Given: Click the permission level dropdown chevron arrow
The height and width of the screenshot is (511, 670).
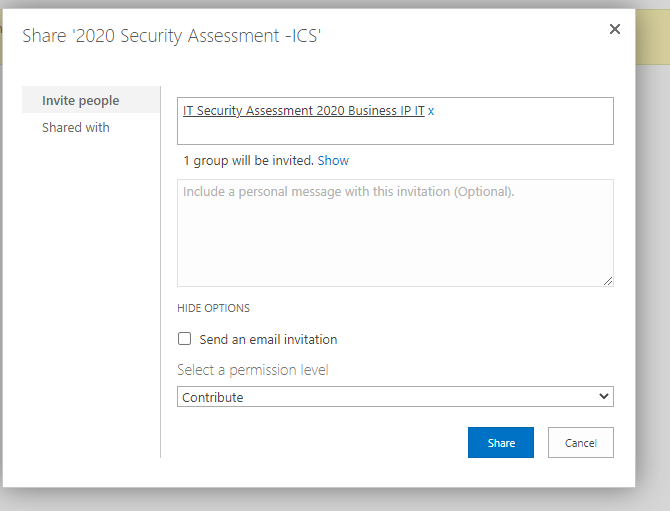Looking at the screenshot, I should tap(603, 396).
